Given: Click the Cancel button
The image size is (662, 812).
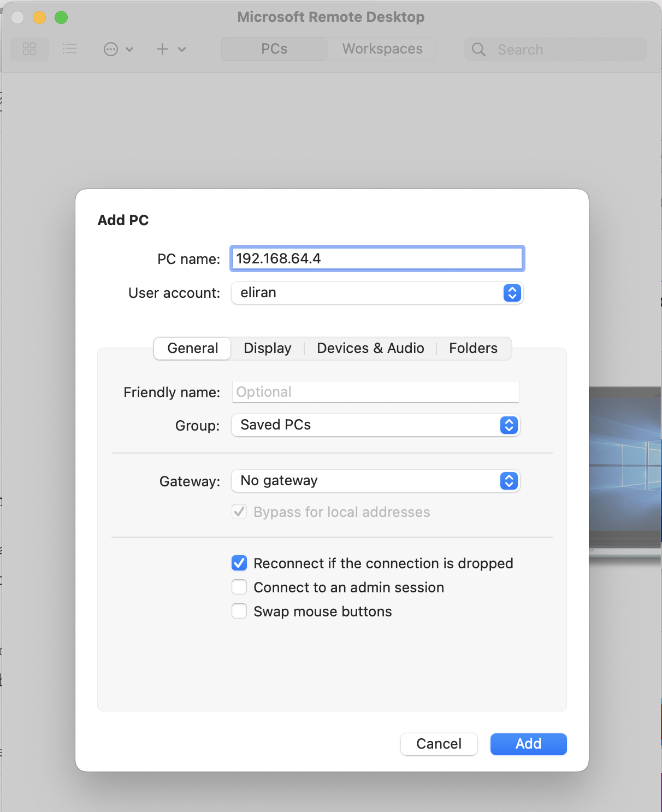Looking at the screenshot, I should pyautogui.click(x=439, y=744).
